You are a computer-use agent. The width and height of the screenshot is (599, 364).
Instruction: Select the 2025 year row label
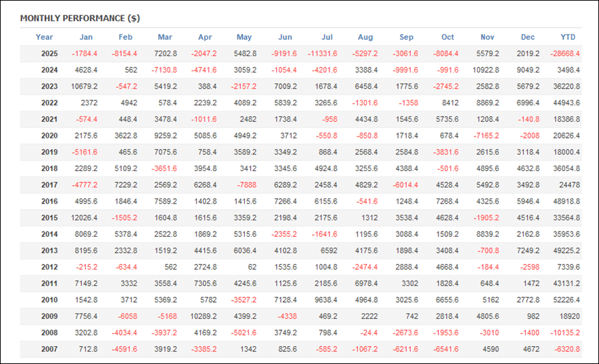pyautogui.click(x=49, y=54)
